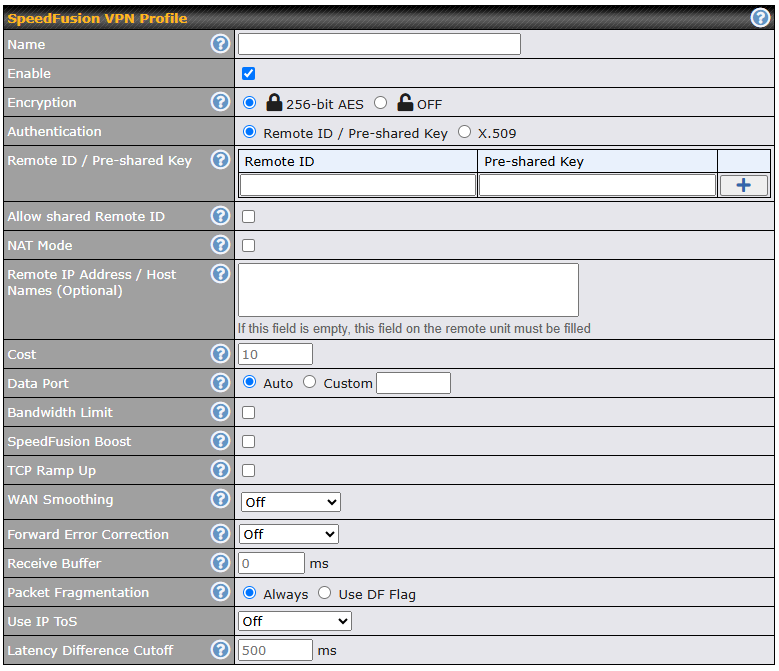The height and width of the screenshot is (671, 779).
Task: Focus the Name text field
Action: coord(379,44)
